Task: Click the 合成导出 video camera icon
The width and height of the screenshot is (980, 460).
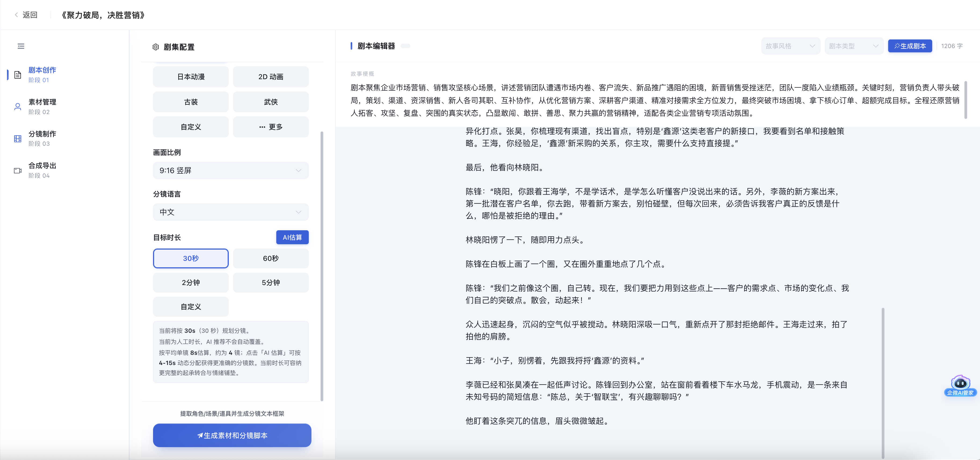Action: (x=17, y=170)
